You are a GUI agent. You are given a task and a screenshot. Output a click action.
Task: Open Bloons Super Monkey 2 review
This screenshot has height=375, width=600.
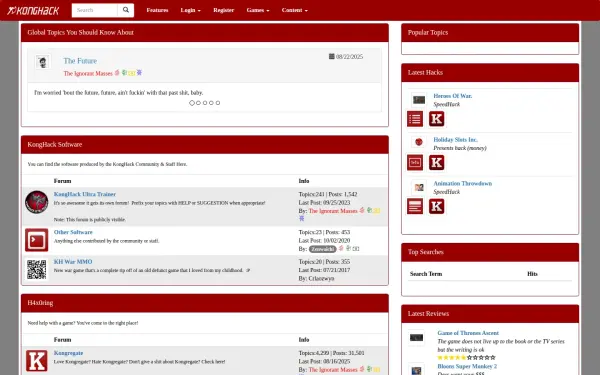coord(467,367)
